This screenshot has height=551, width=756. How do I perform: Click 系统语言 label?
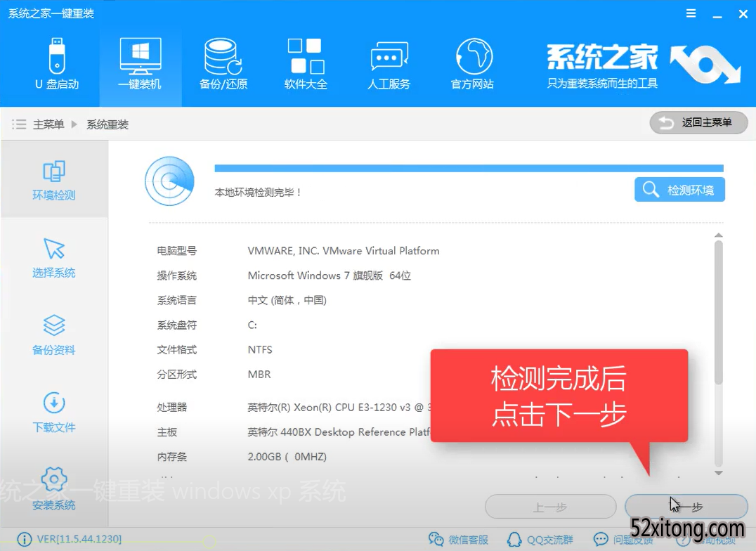click(176, 300)
